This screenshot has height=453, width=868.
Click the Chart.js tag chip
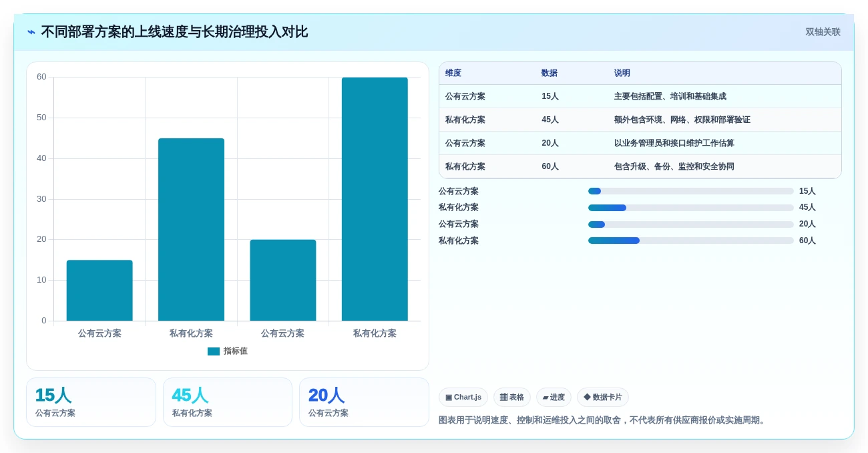[x=463, y=398]
